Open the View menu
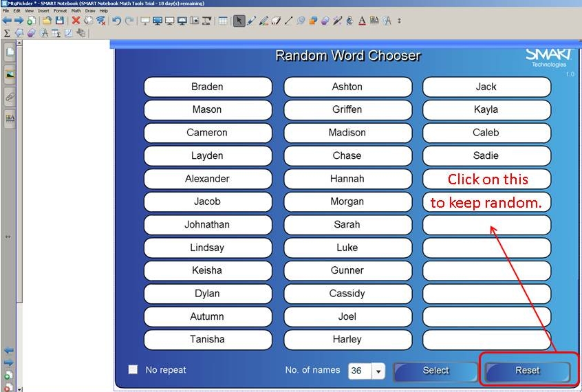Image resolution: width=582 pixels, height=392 pixels. [x=29, y=11]
